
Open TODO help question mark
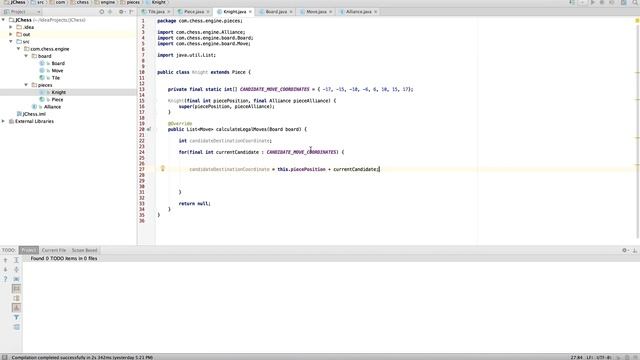coord(5,279)
